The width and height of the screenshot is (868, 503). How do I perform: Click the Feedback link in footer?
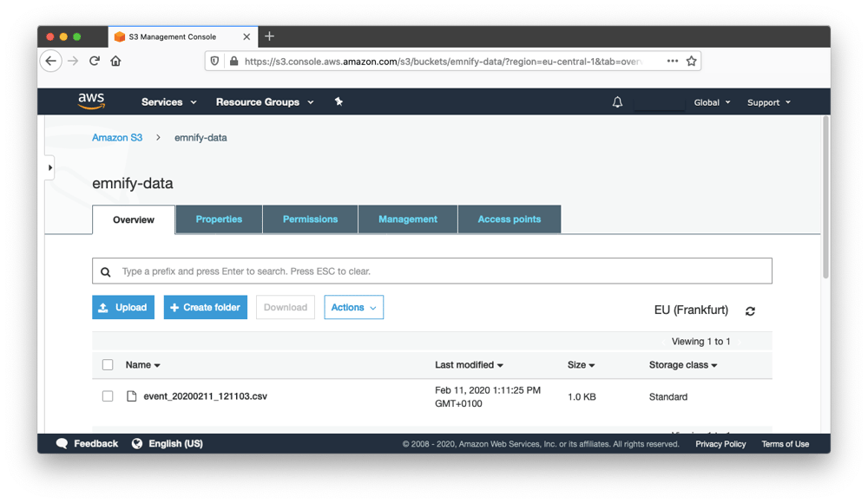(x=95, y=444)
